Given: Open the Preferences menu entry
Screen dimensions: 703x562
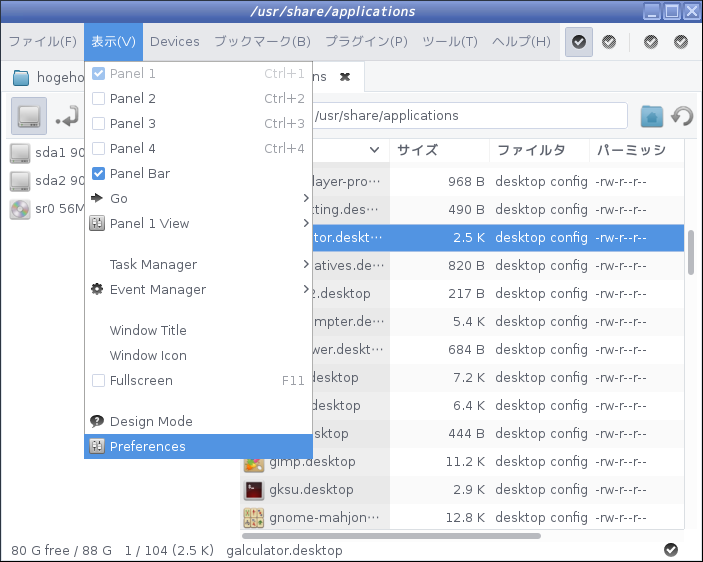Looking at the screenshot, I should pyautogui.click(x=198, y=446).
